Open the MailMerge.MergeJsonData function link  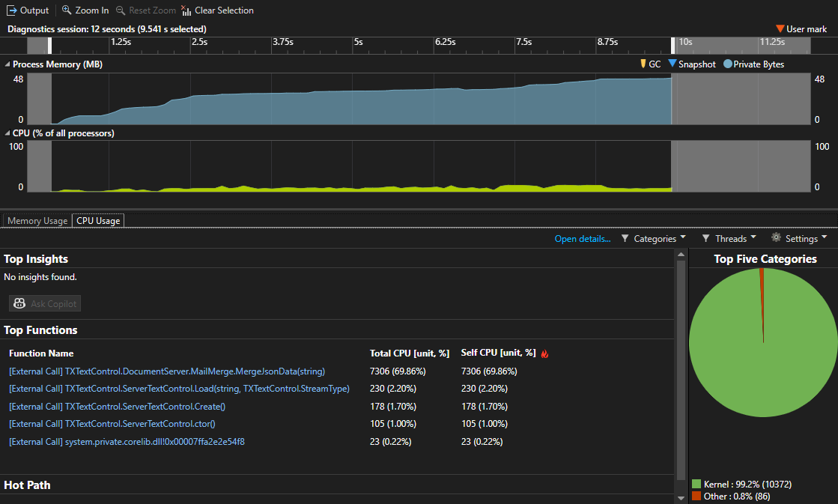[167, 371]
